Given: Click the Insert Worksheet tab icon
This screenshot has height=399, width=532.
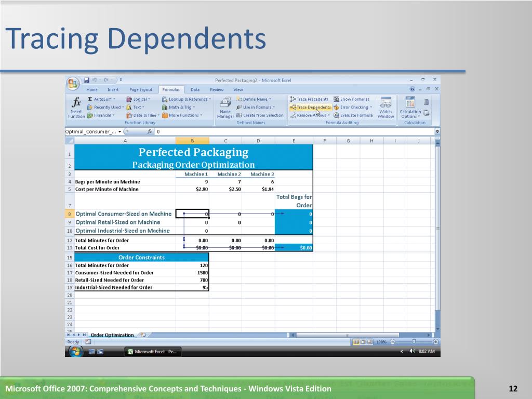Looking at the screenshot, I should [143, 335].
